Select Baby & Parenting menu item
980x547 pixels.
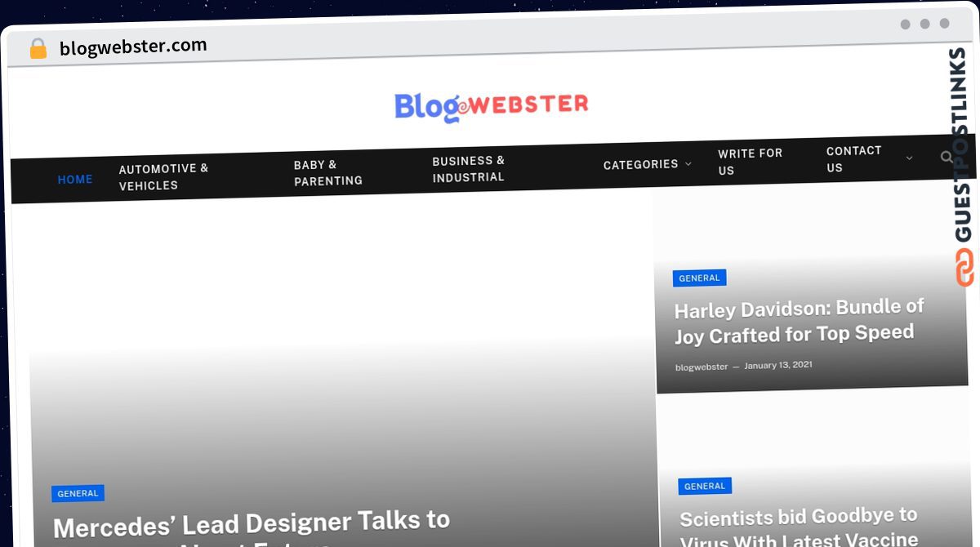[327, 173]
